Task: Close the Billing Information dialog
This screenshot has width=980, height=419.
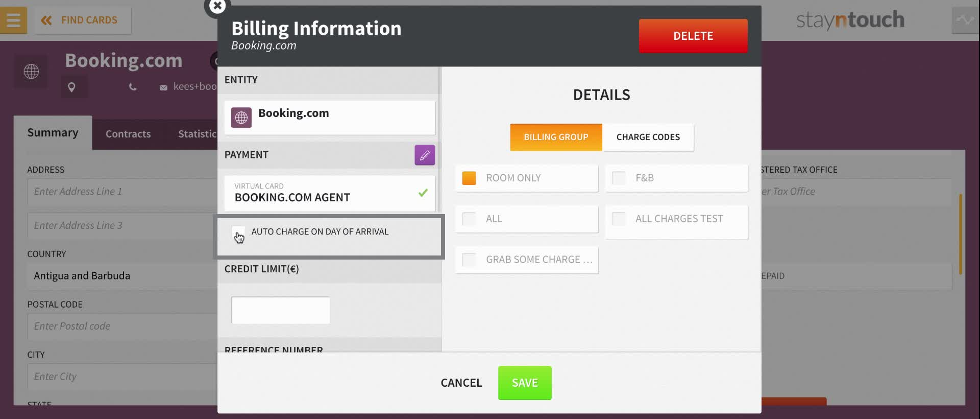Action: (x=217, y=6)
